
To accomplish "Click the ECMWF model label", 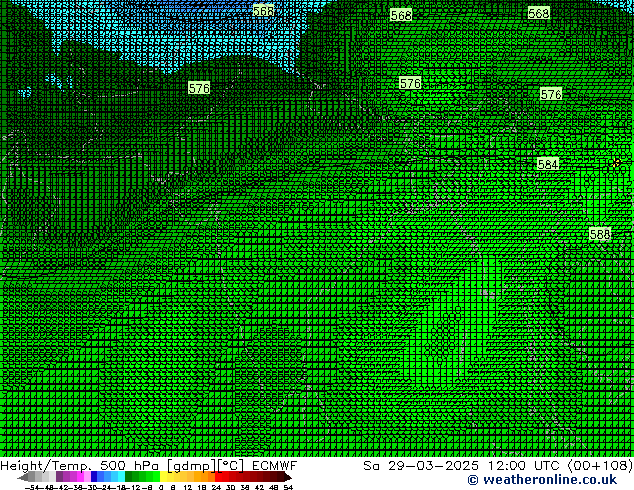I will click(x=275, y=465).
